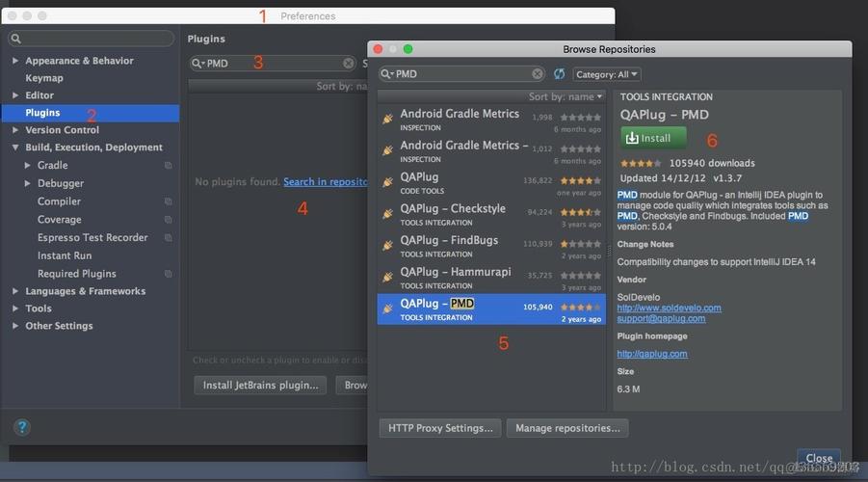Screen dimensions: 868x482
Task: Click the Gradle project-level settings icon
Action: [168, 165]
